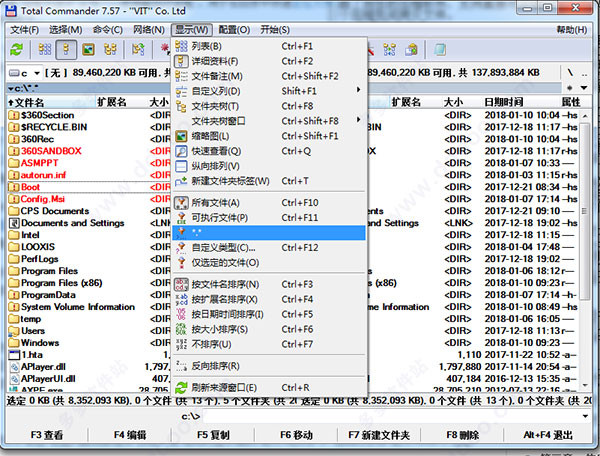
Task: Select brief list view toolbar icon
Action: [x=45, y=49]
